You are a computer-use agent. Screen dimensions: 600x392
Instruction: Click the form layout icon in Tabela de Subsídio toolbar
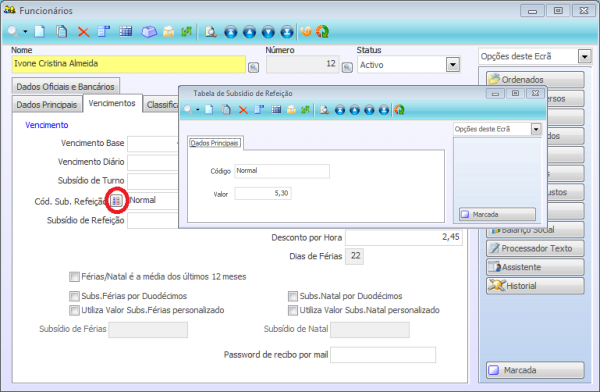(x=259, y=110)
